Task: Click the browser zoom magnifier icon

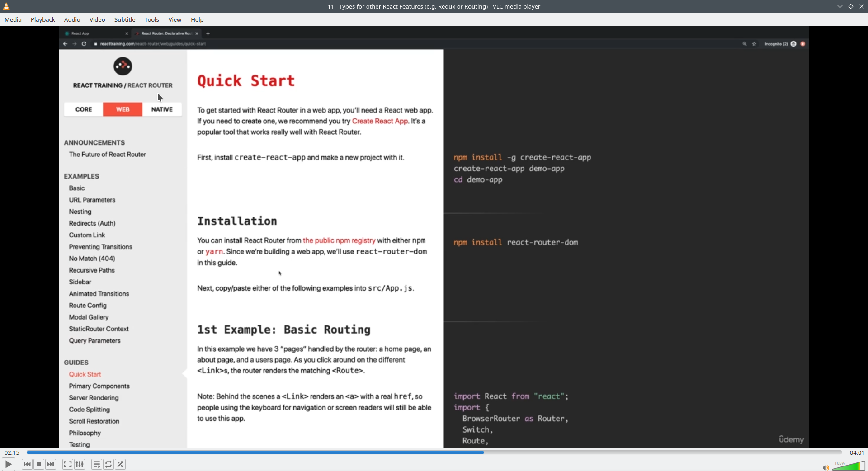Action: tap(744, 44)
